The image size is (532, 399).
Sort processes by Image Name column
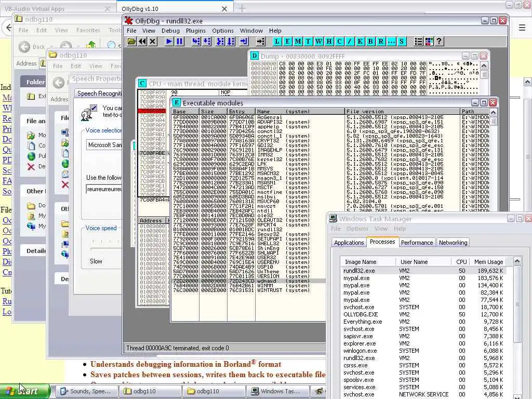pyautogui.click(x=368, y=262)
